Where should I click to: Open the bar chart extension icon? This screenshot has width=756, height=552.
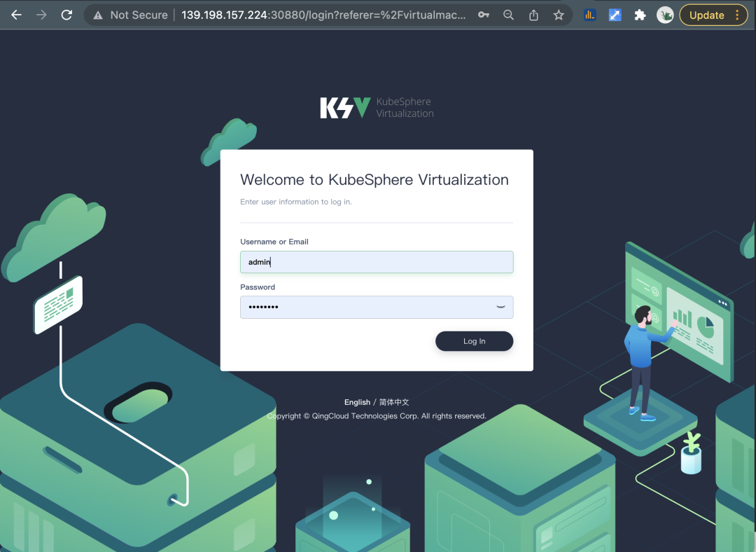[x=589, y=15]
